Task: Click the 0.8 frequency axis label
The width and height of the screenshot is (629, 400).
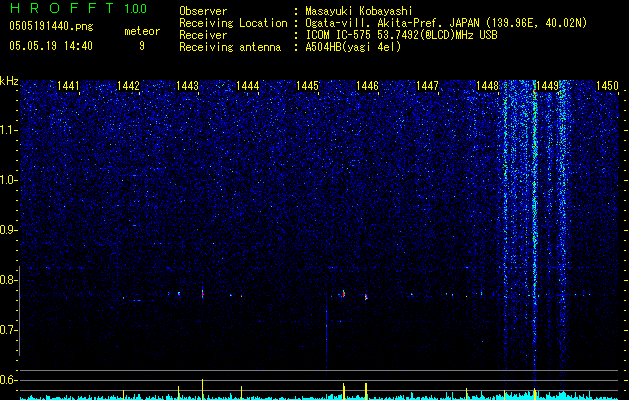Action: [x=8, y=280]
